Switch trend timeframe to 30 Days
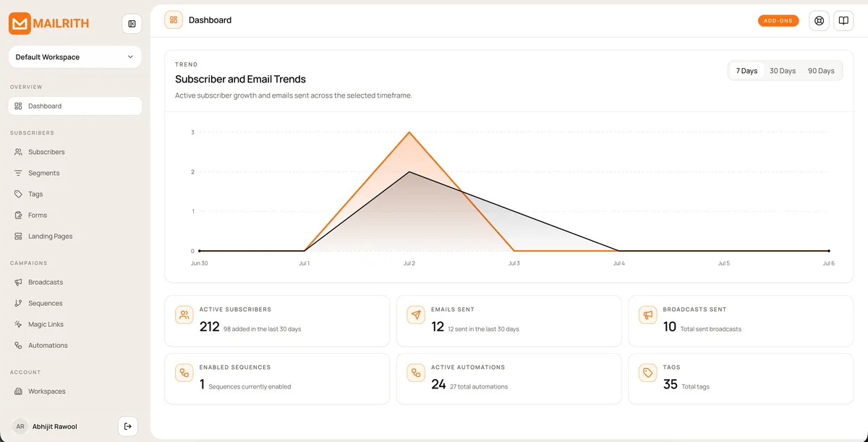Screen dimensions: 868x442 point(783,71)
